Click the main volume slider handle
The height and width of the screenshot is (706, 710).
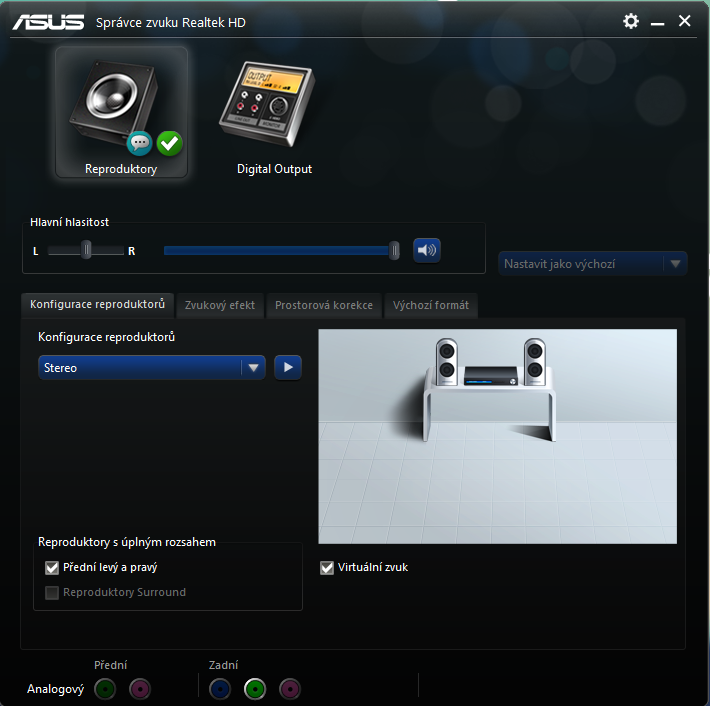pyautogui.click(x=394, y=250)
